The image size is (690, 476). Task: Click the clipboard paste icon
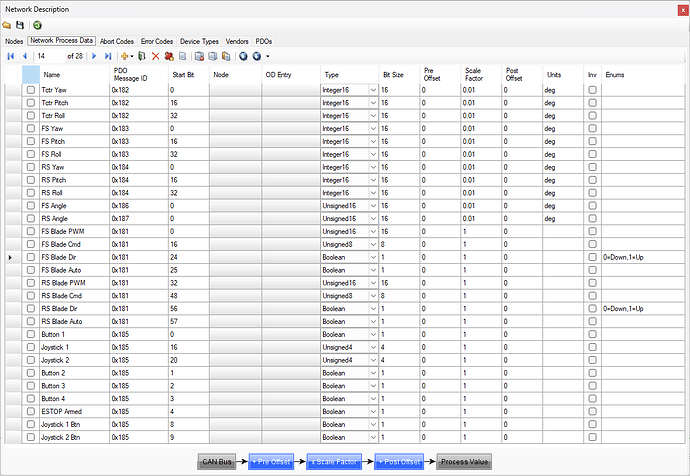pyautogui.click(x=226, y=56)
